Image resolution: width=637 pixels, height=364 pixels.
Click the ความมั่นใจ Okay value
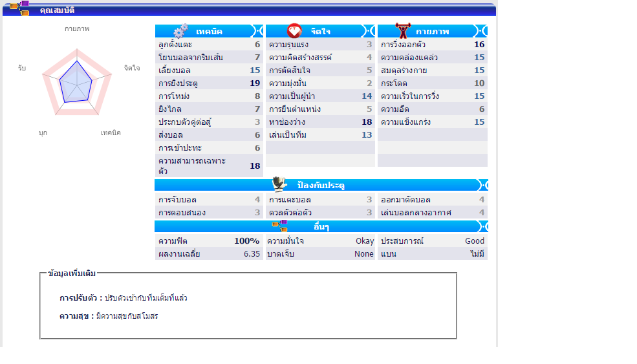(x=365, y=241)
